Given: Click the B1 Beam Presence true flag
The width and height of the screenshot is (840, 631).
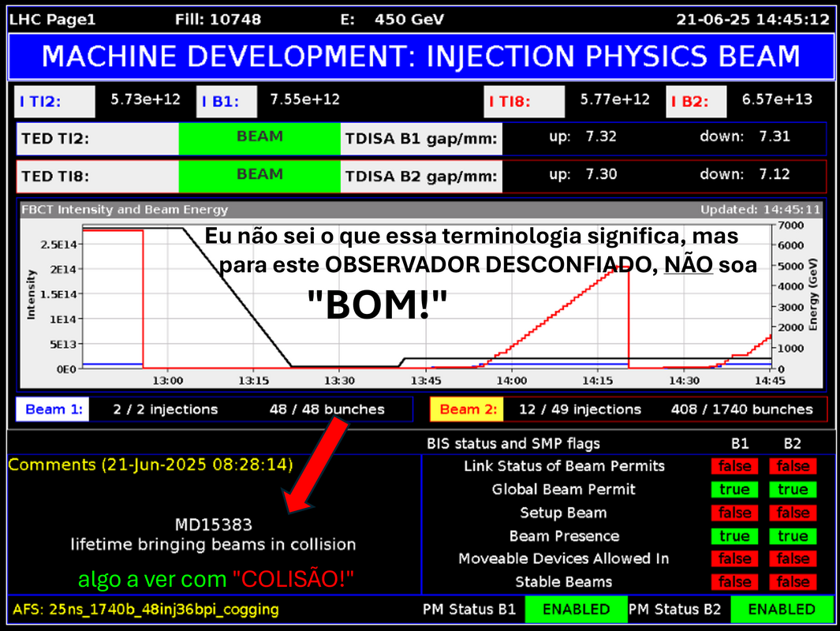Looking at the screenshot, I should point(734,536).
